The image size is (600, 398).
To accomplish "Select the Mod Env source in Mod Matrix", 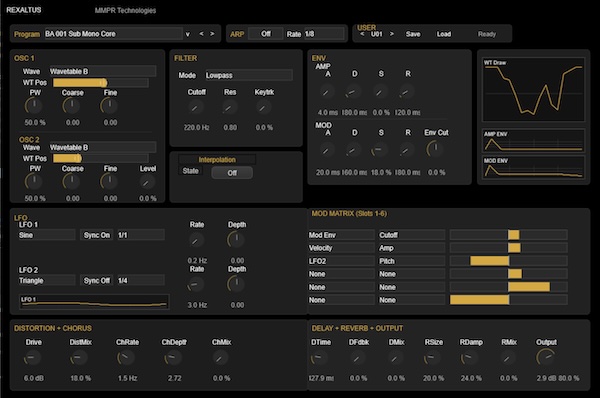I will [x=341, y=235].
